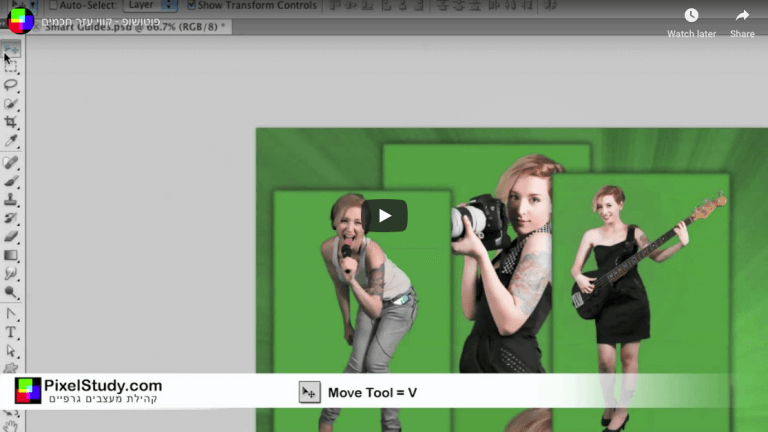This screenshot has height=432, width=768.
Task: Uncheck Show Transform Controls
Action: 192,5
